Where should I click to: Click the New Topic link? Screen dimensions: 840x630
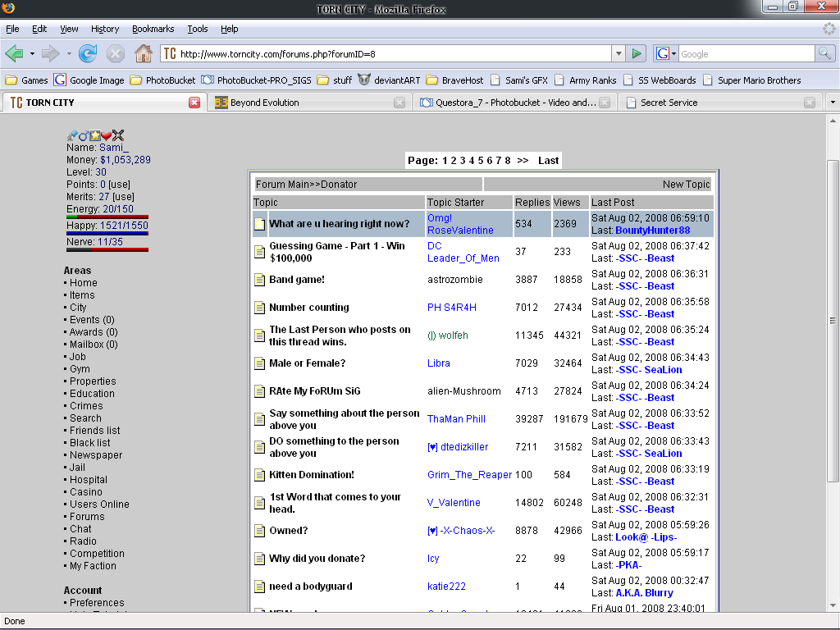tap(686, 185)
